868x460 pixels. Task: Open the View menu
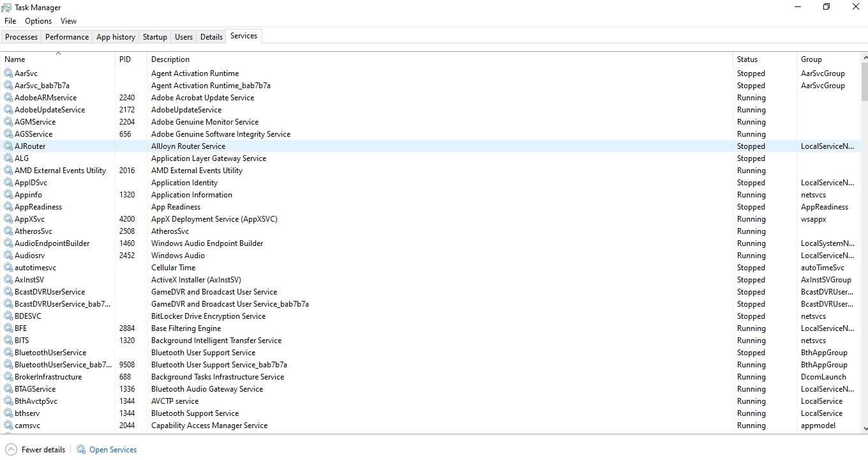68,20
